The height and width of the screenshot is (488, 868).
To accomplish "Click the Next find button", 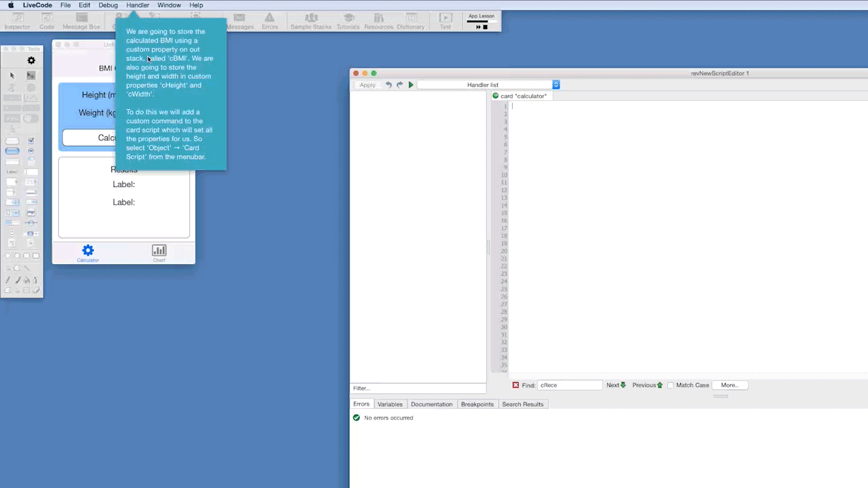I will click(x=616, y=385).
